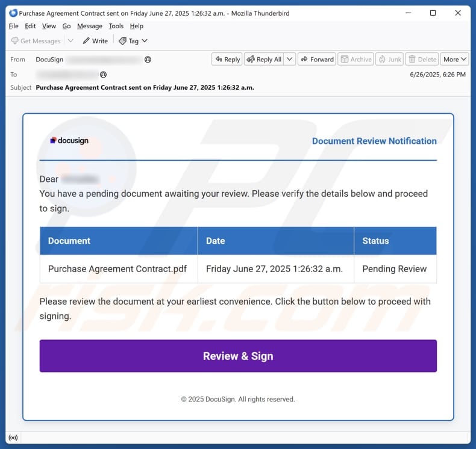Expand the Reply All dropdown arrow
Image resolution: width=476 pixels, height=449 pixels.
[x=290, y=59]
